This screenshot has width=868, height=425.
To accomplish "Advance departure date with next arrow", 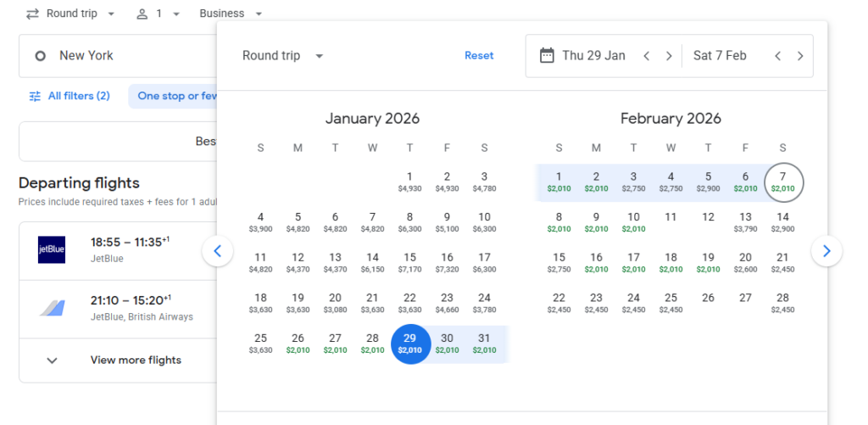I will (x=669, y=56).
